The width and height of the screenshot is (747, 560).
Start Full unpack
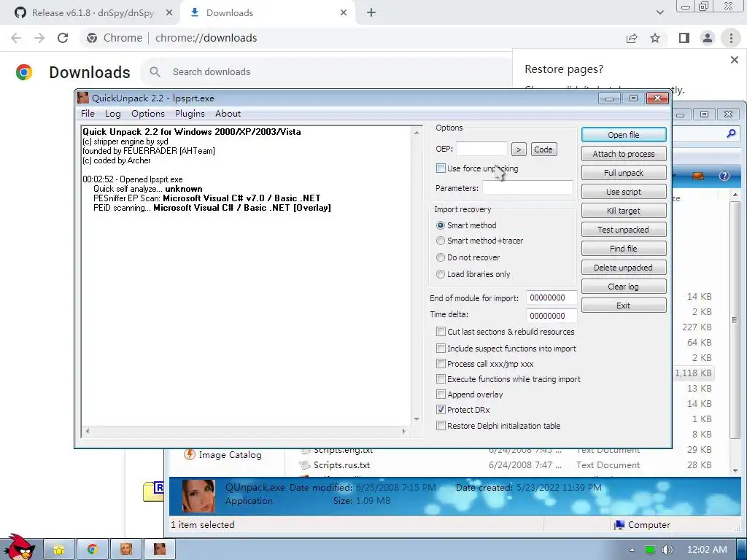(624, 173)
